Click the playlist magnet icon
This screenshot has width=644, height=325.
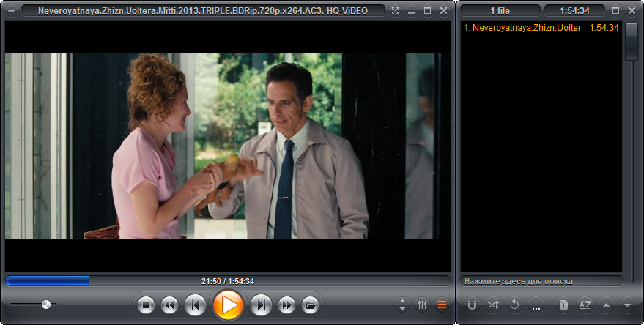point(473,305)
